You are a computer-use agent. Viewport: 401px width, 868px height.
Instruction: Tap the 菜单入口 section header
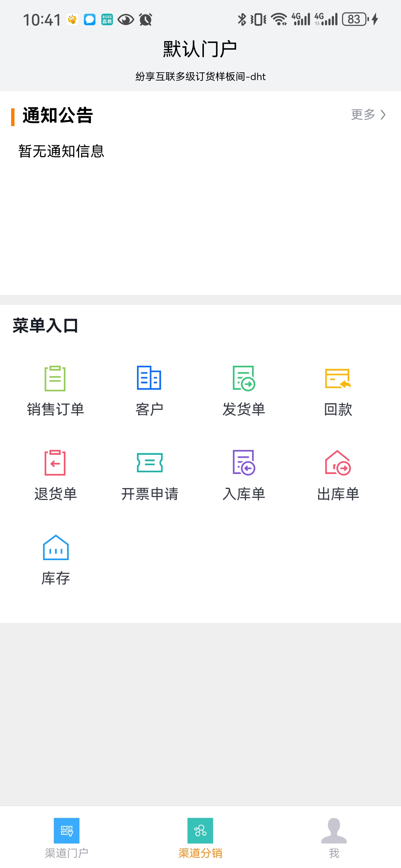45,326
